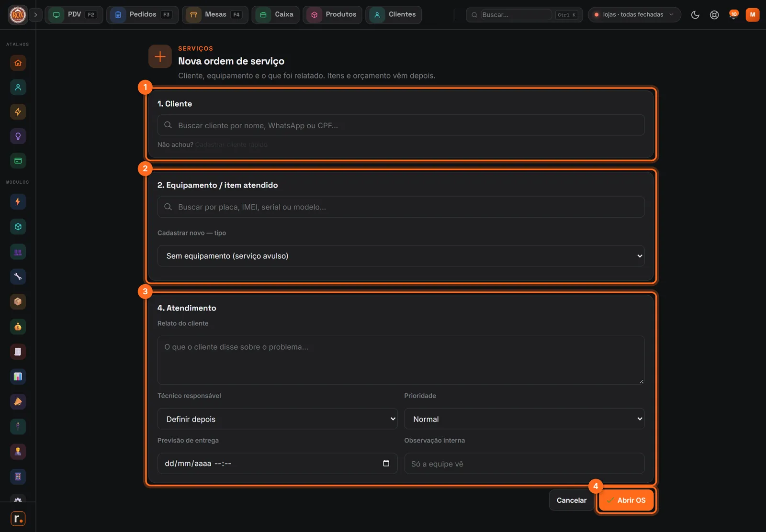Screen dimensions: 766x532
Task: Open the equipment type dropdown 'Sem equipamento'
Action: (401, 256)
